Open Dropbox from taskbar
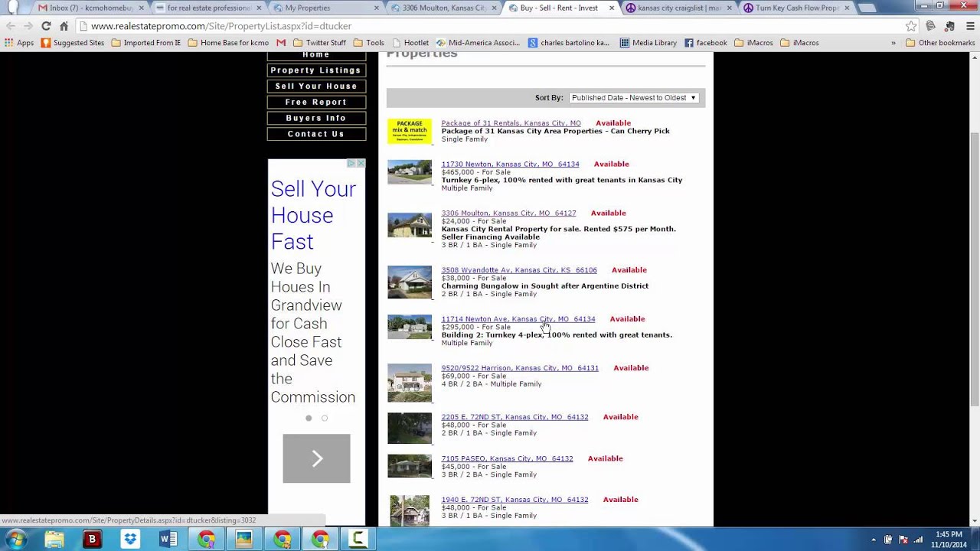980x551 pixels. (x=130, y=540)
